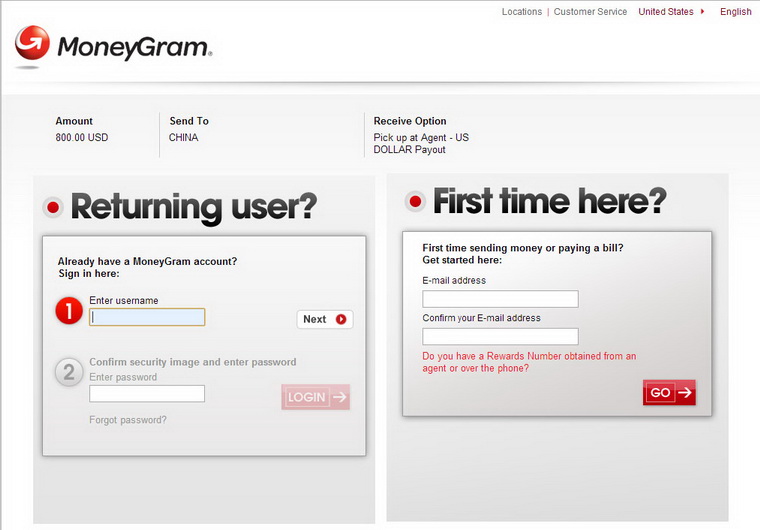Click red bullet beside First time here heading
Screen dimensions: 760x530
(x=415, y=202)
